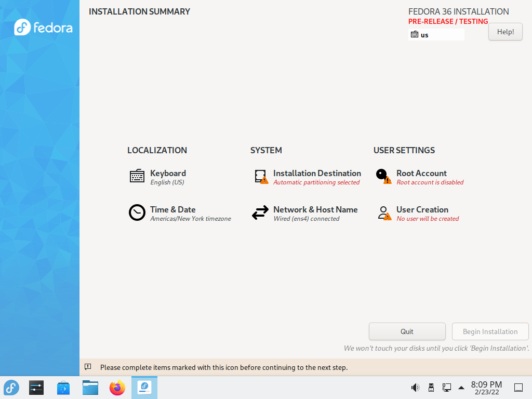Image resolution: width=532 pixels, height=399 pixels.
Task: Click the warning icon in bottom message bar
Action: pyautogui.click(x=88, y=367)
